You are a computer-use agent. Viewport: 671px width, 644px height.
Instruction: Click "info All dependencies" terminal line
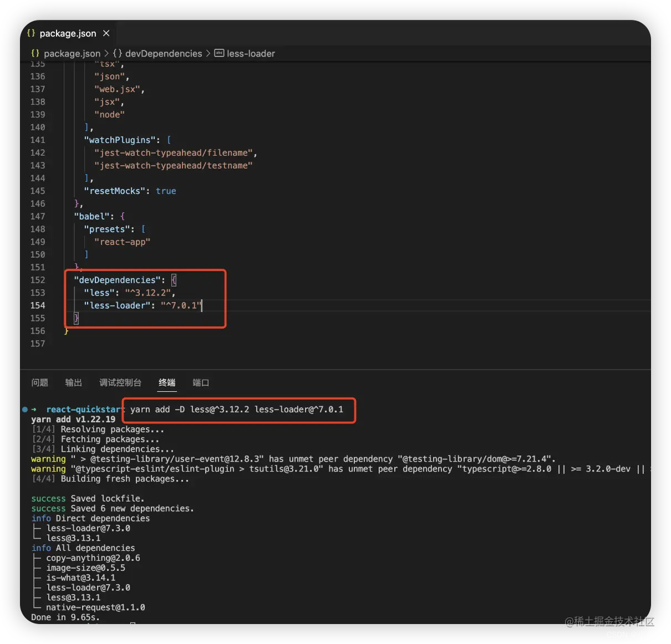(83, 548)
